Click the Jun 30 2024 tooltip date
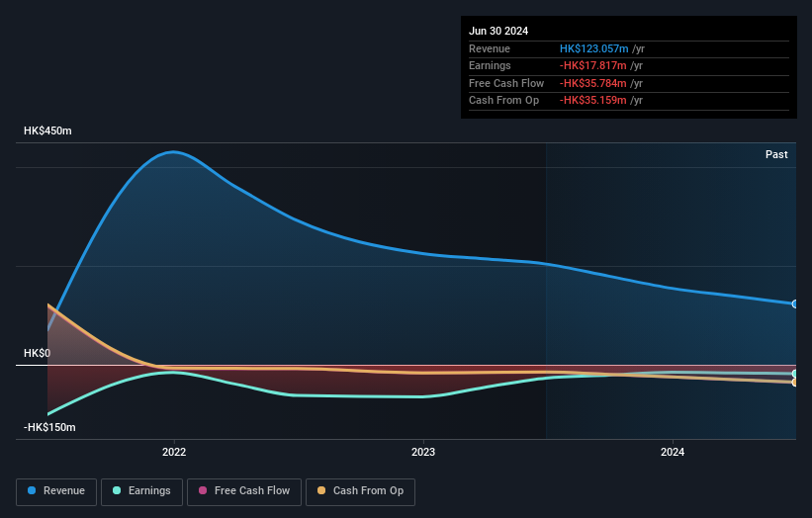Viewport: 812px width, 518px height. click(x=498, y=31)
